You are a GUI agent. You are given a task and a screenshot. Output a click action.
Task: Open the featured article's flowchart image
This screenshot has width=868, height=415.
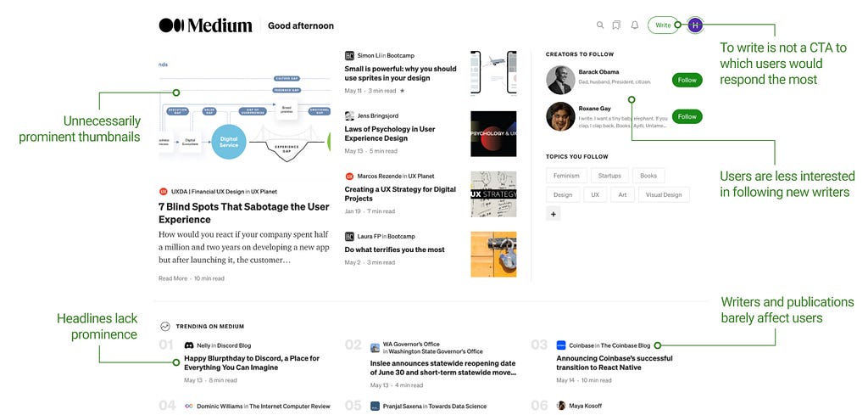point(244,115)
